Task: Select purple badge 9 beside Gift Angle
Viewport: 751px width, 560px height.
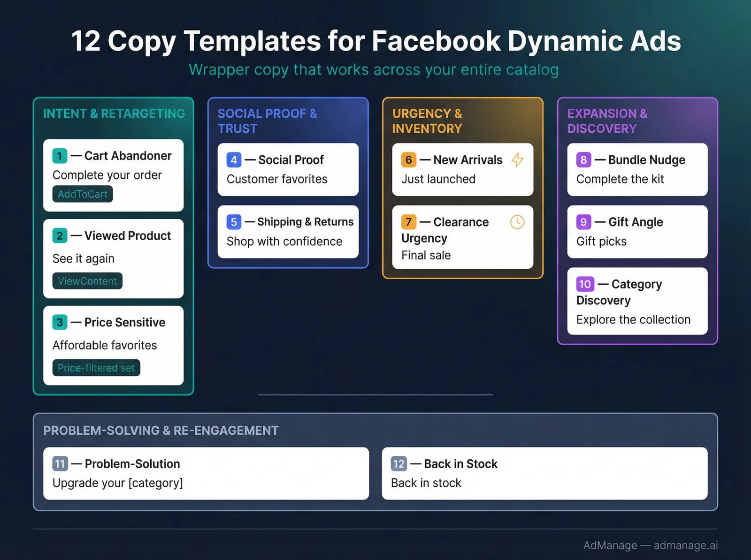Action: [584, 222]
